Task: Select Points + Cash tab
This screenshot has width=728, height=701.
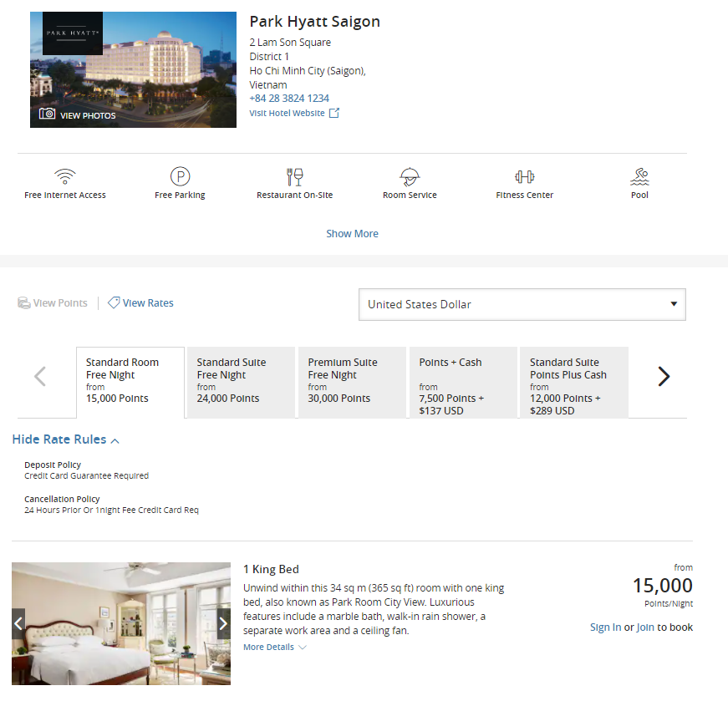Action: 463,383
